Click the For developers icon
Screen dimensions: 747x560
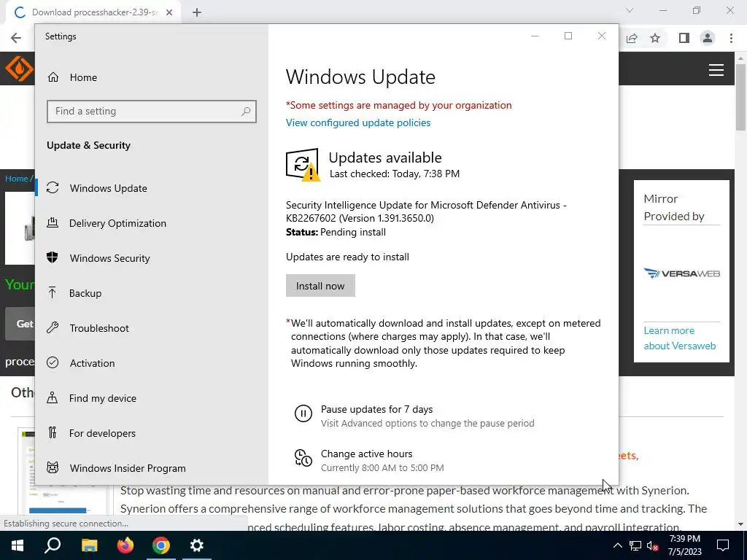coord(53,433)
